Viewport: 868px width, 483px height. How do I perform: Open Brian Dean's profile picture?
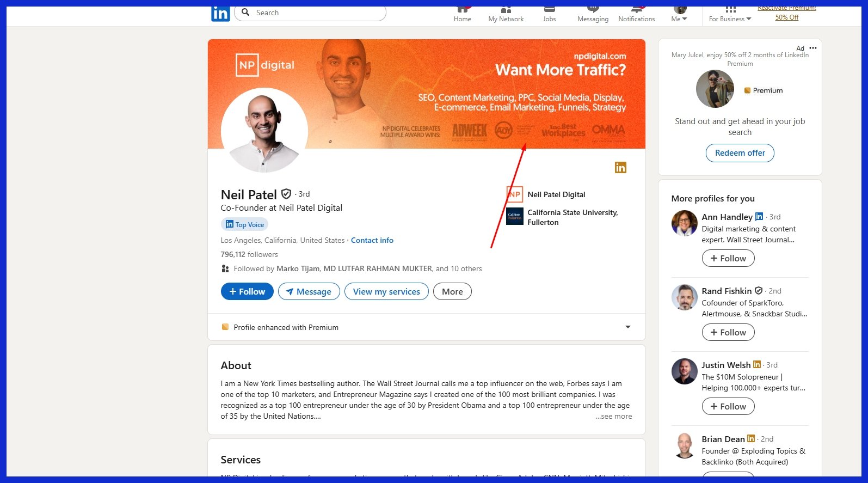685,445
